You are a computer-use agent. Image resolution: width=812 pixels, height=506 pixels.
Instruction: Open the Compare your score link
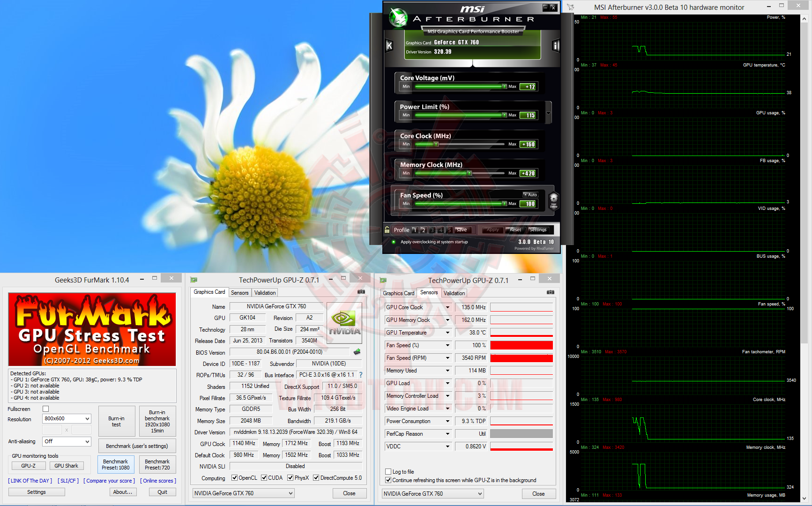pos(109,481)
